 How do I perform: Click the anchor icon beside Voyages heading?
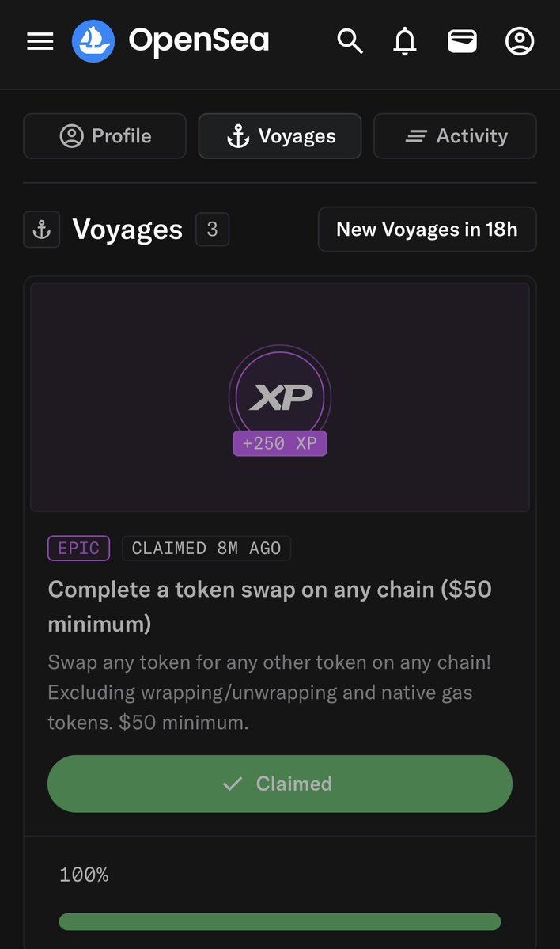[42, 230]
